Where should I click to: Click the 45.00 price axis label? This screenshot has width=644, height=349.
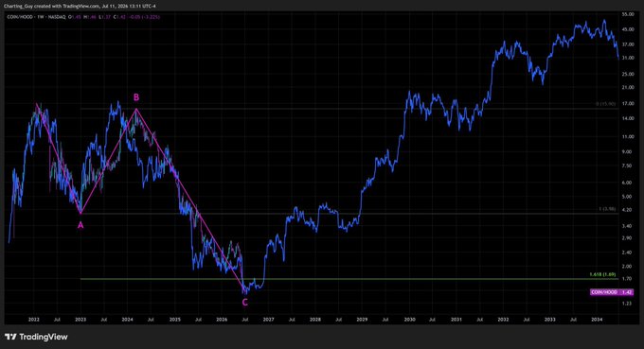click(628, 29)
